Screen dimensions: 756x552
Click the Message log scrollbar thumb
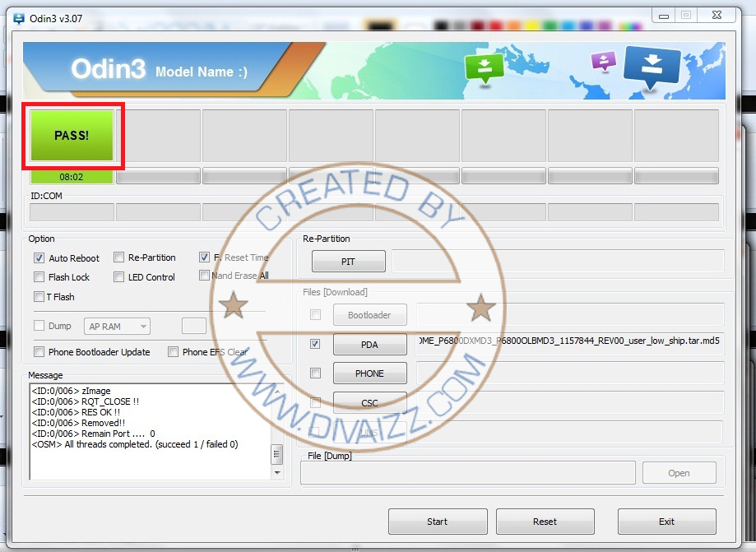[x=277, y=454]
